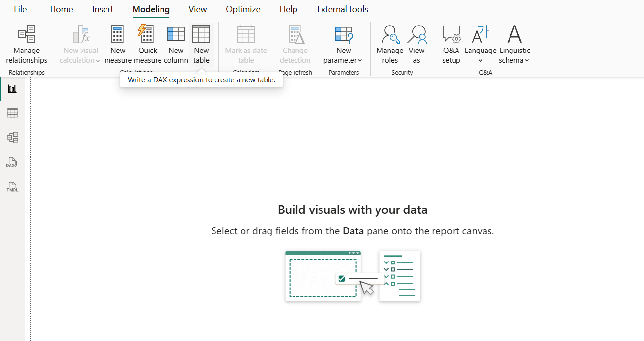Open the Insert ribbon tab
The height and width of the screenshot is (341, 644).
pos(103,9)
